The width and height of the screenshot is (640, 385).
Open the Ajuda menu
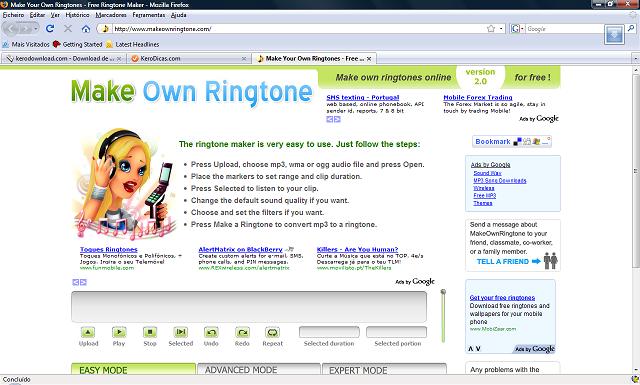tap(179, 15)
